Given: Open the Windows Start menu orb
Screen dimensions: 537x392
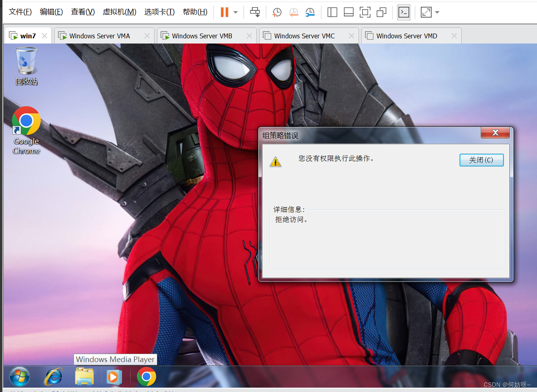Looking at the screenshot, I should 20,376.
